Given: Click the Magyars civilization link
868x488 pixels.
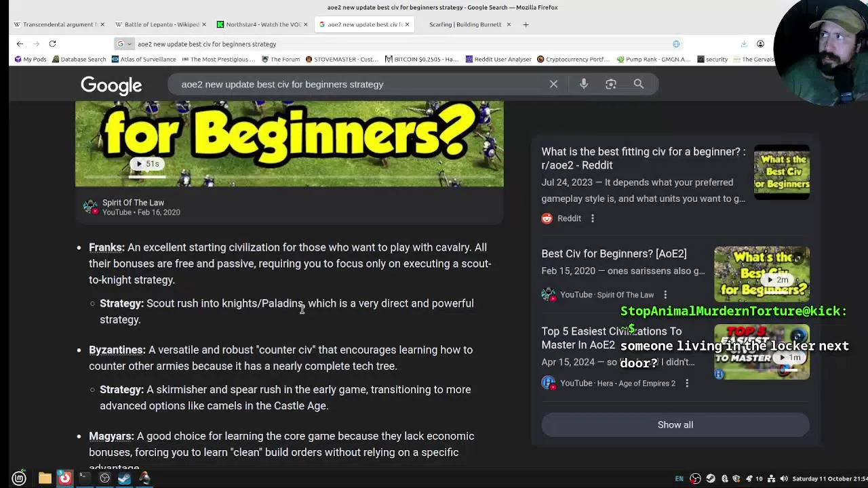Looking at the screenshot, I should (x=110, y=436).
